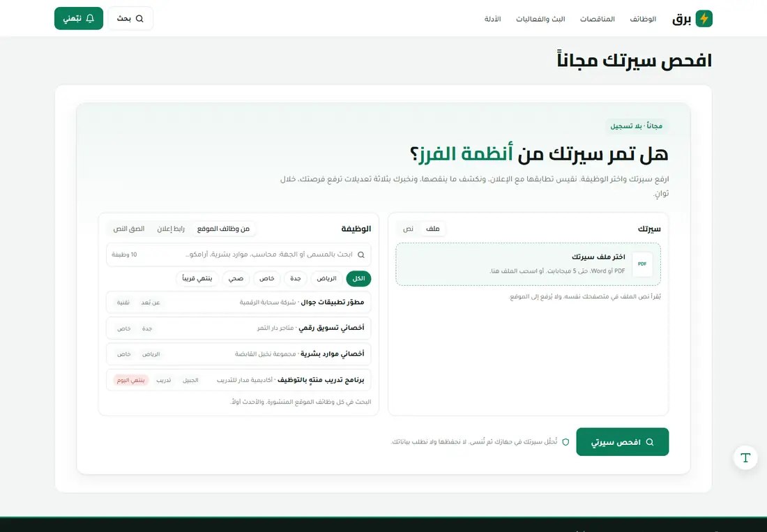The image size is (767, 532).
Task: Open الأدلة navigation item
Action: [x=492, y=19]
